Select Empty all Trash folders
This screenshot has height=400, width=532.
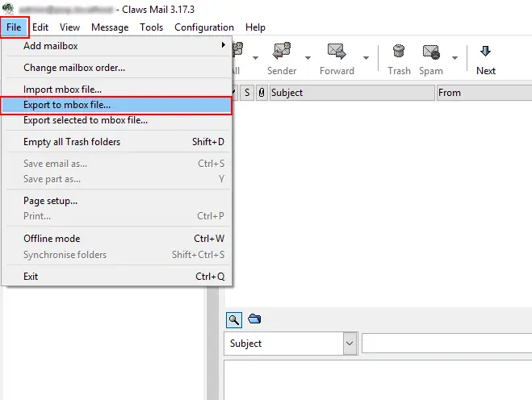click(x=117, y=142)
